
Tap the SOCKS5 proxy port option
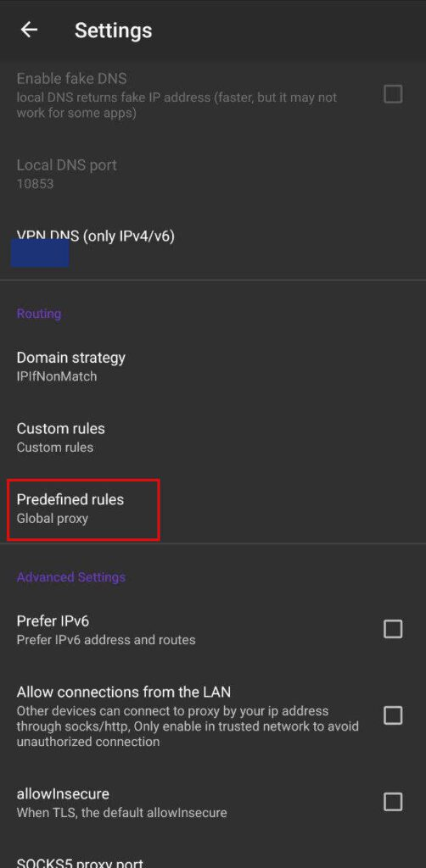tap(213, 861)
